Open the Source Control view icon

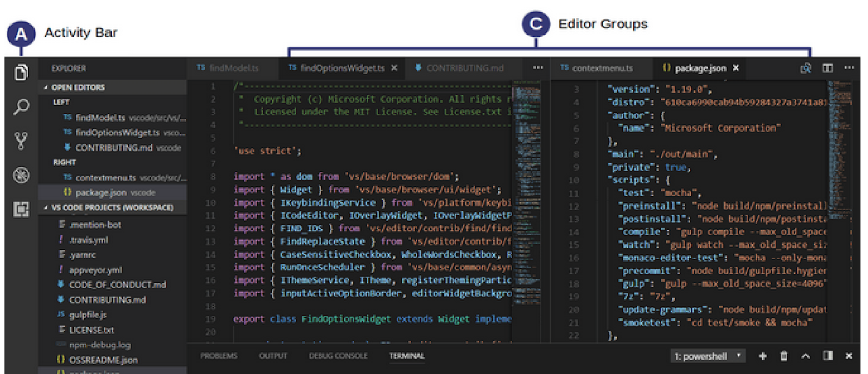pyautogui.click(x=21, y=141)
